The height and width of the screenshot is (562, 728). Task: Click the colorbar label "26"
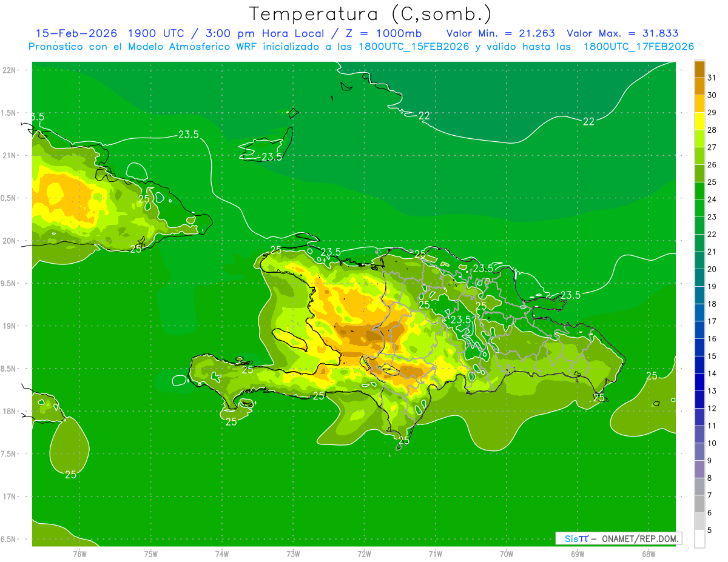[712, 165]
